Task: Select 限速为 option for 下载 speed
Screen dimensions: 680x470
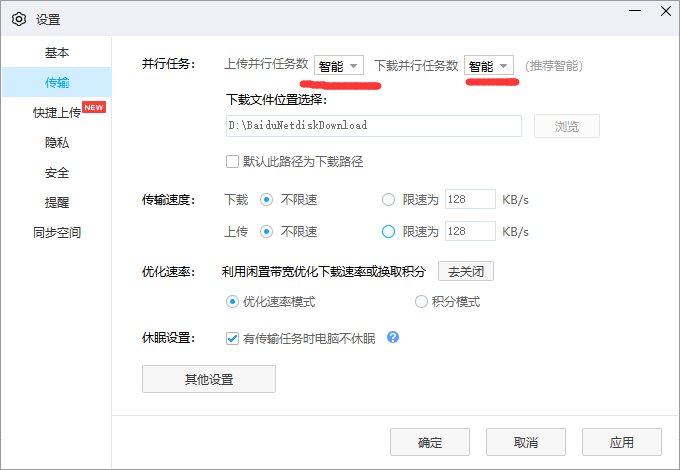Action: (x=388, y=199)
